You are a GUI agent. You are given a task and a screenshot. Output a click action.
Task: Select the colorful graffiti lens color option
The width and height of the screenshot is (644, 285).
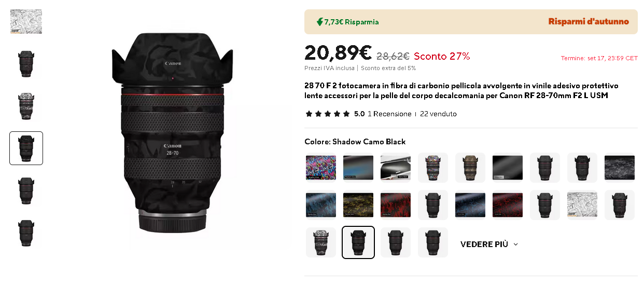pos(433,168)
